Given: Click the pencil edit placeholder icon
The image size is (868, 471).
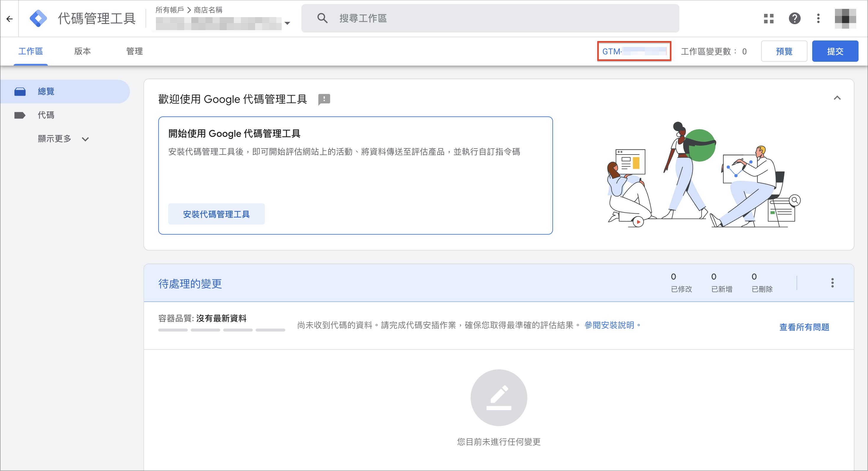Looking at the screenshot, I should [x=499, y=397].
